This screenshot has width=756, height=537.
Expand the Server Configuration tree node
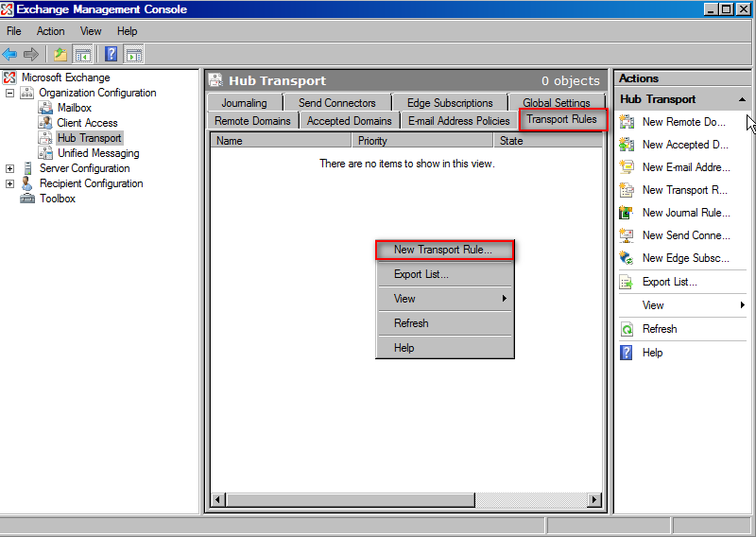9,168
